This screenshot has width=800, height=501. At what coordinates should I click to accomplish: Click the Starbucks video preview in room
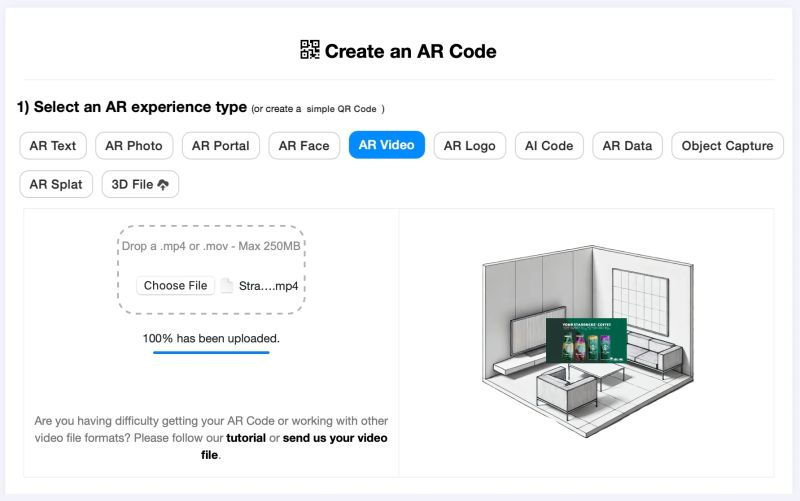[x=586, y=340]
